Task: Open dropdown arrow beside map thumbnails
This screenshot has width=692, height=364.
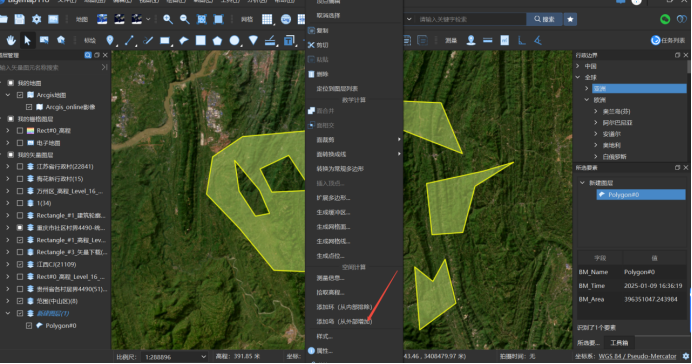Action: [148, 19]
